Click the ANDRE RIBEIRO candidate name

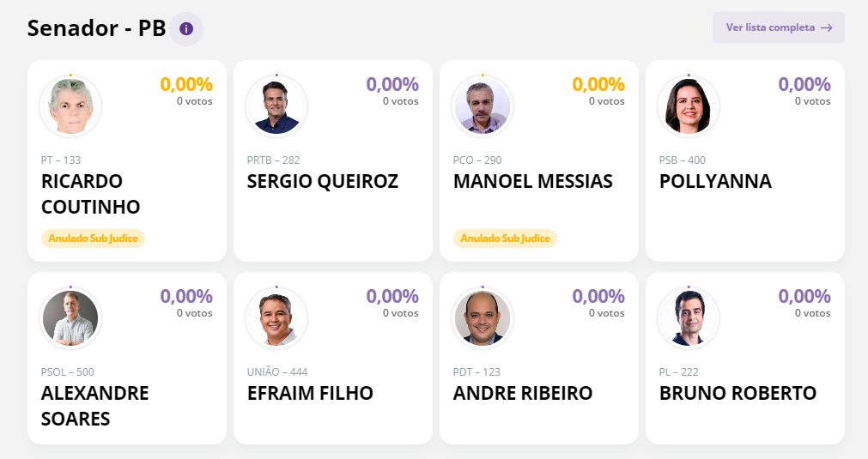click(x=523, y=394)
